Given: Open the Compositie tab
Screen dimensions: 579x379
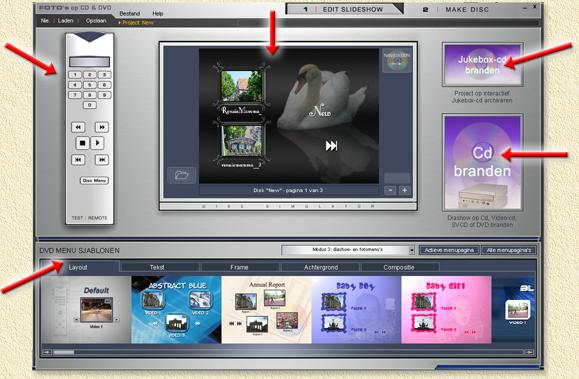Looking at the screenshot, I should click(399, 267).
